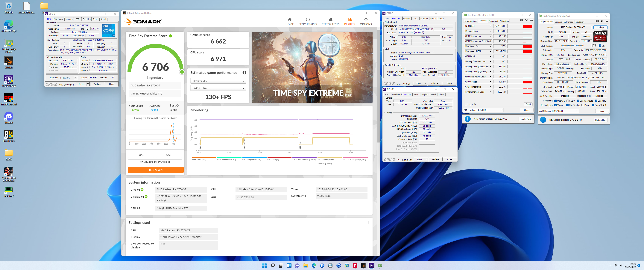This screenshot has width=644, height=270.
Task: Toggle the DirectML checkbox in GPU-Z
Action: (596, 101)
